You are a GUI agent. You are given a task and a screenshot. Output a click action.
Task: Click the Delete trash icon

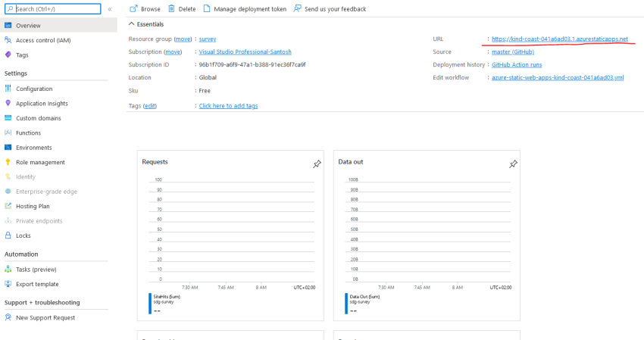pyautogui.click(x=171, y=8)
